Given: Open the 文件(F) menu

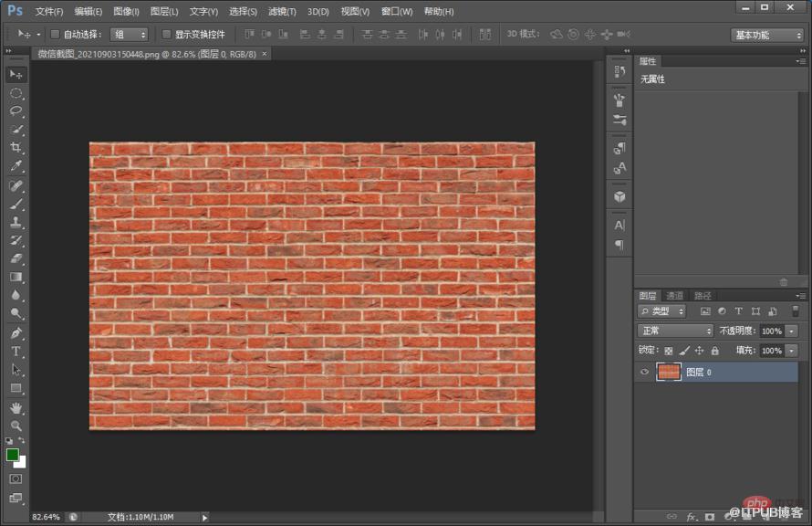Looking at the screenshot, I should point(49,11).
